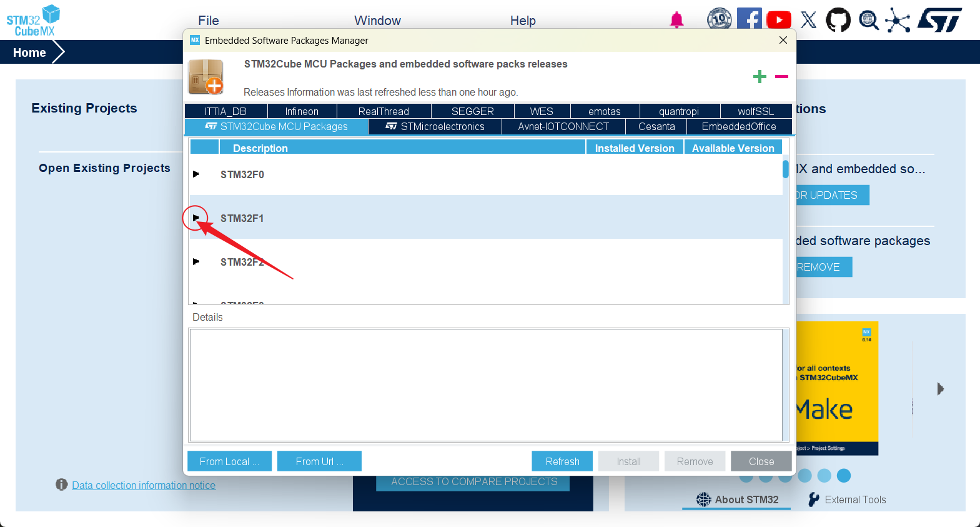
Task: Click the globe with magnifier icon
Action: 868,20
